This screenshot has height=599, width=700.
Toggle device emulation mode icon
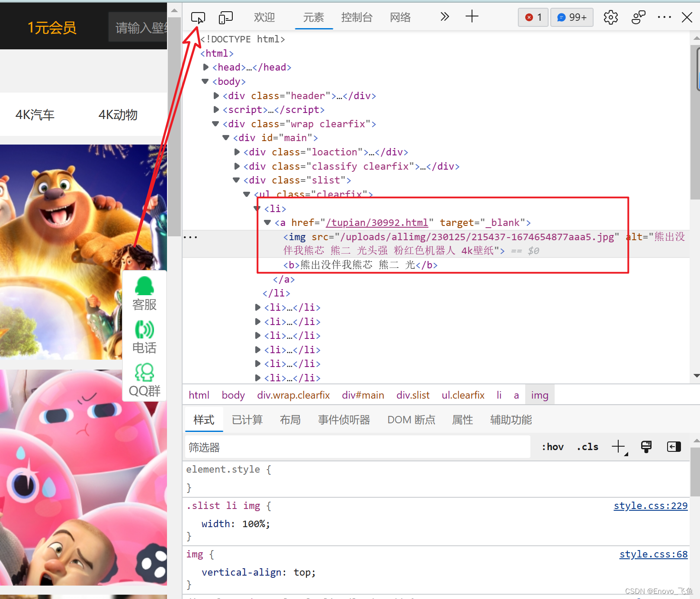click(225, 17)
